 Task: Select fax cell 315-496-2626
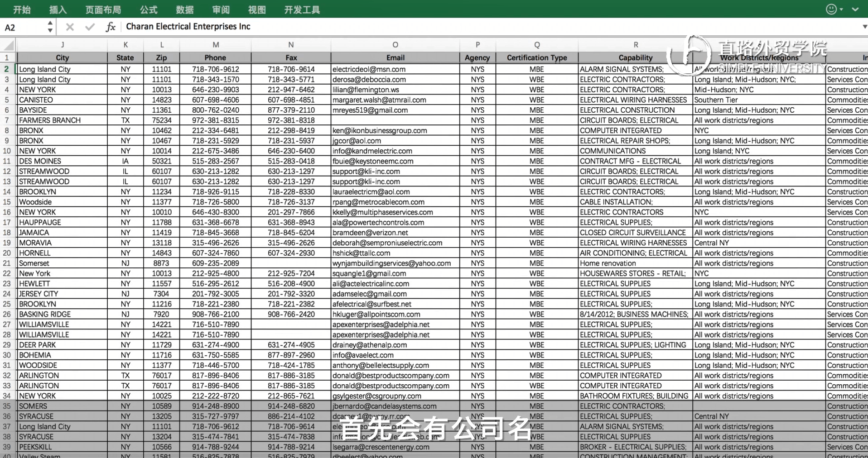point(291,243)
